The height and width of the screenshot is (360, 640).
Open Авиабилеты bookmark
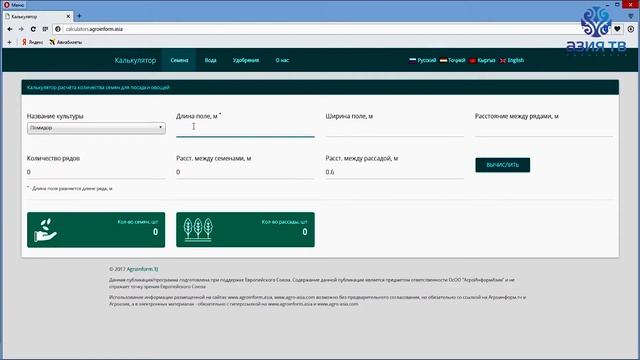click(66, 42)
